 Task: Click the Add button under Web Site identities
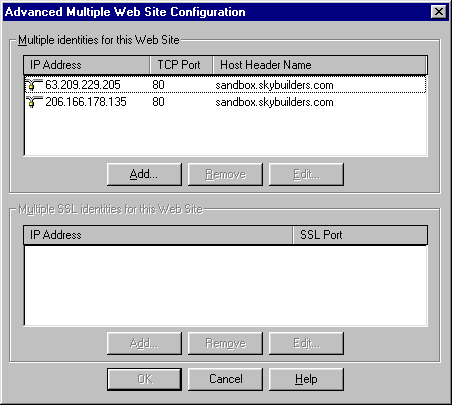(144, 174)
